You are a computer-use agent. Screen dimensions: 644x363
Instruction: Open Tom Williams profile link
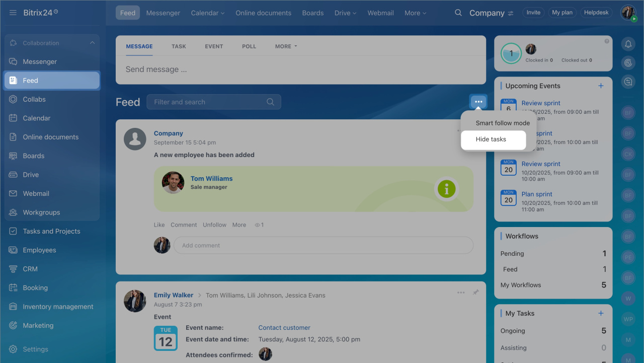pyautogui.click(x=211, y=179)
